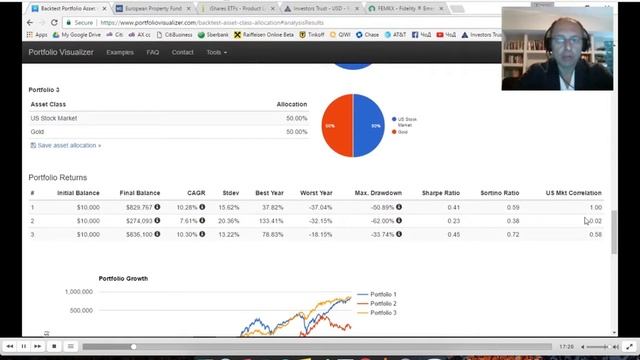Image resolution: width=640 pixels, height=360 pixels.
Task: Click Save asset allocation link
Action: 66,145
